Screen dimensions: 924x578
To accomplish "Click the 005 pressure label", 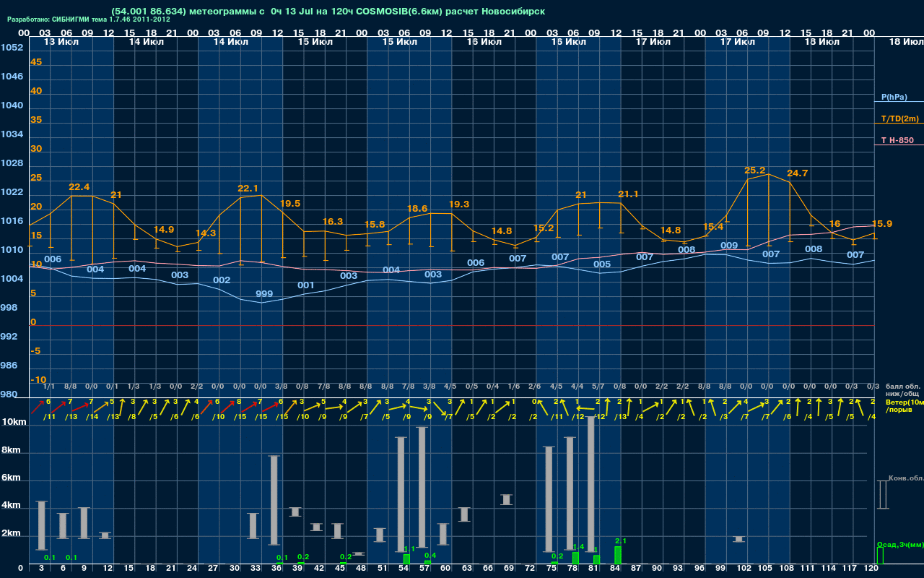I will point(602,264).
